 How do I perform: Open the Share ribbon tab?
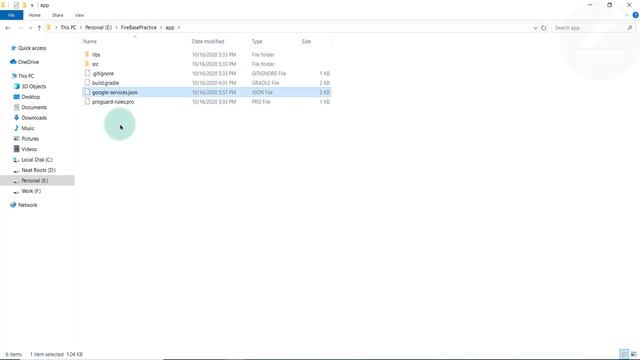(x=58, y=15)
